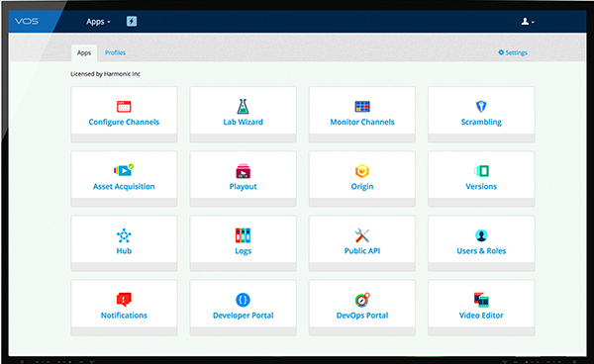
Task: Click the 'Licensed by Harmonic Inc' text
Action: (x=105, y=74)
